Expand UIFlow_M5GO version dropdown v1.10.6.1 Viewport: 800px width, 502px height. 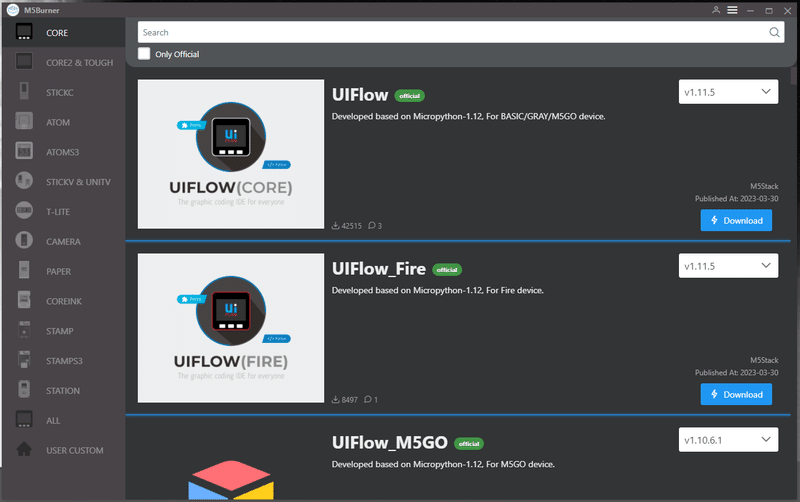coord(728,440)
